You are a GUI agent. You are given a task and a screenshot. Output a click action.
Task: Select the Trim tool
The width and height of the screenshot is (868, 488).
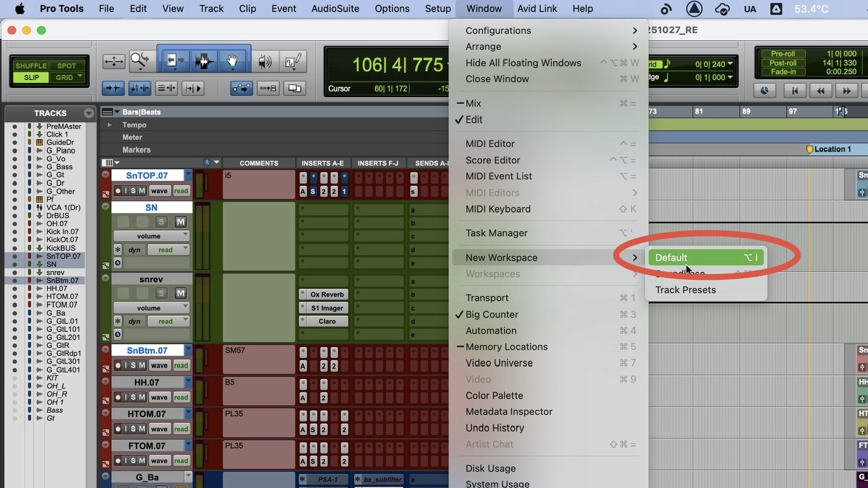pyautogui.click(x=174, y=61)
